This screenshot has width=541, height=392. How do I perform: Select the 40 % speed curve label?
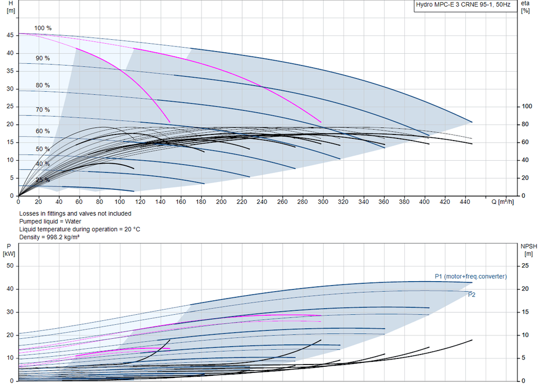click(43, 164)
